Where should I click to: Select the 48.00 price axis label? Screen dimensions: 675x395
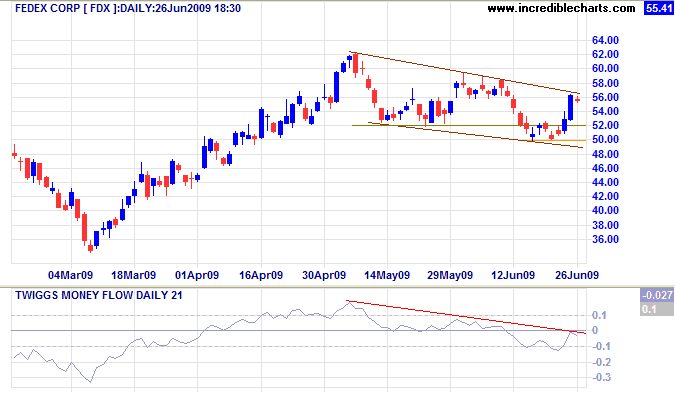pos(605,154)
